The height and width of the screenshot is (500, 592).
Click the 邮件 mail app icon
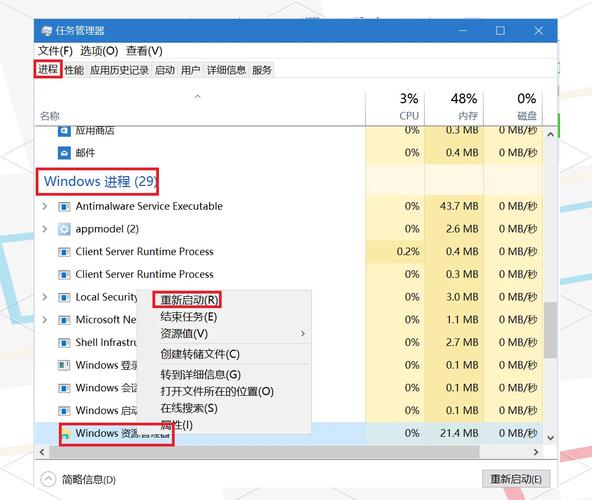click(64, 153)
